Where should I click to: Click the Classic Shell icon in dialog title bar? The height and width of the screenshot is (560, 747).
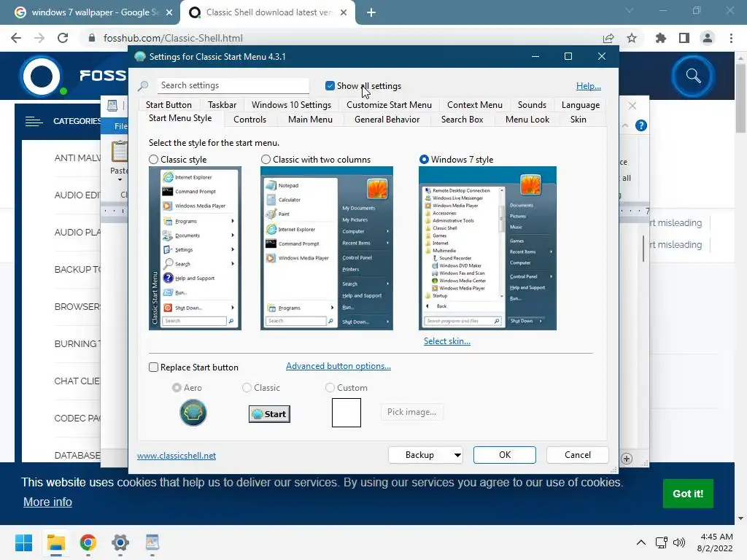pyautogui.click(x=139, y=57)
